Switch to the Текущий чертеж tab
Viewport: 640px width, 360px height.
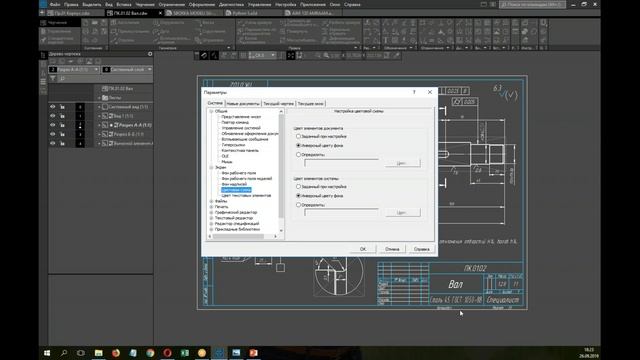278,104
